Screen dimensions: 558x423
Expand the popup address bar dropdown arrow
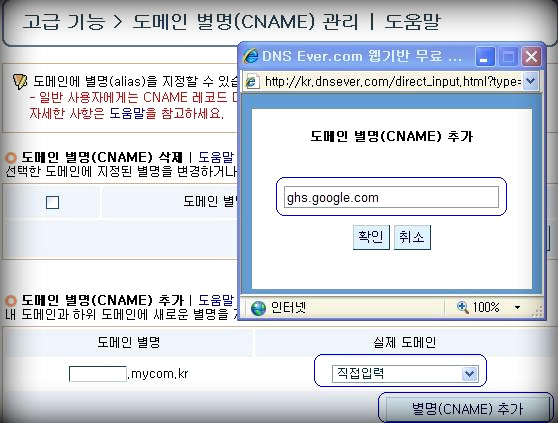click(x=530, y=81)
